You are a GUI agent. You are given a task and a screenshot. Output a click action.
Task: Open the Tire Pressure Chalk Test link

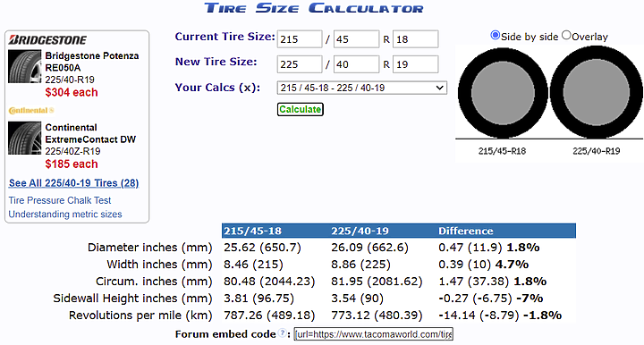(60, 200)
